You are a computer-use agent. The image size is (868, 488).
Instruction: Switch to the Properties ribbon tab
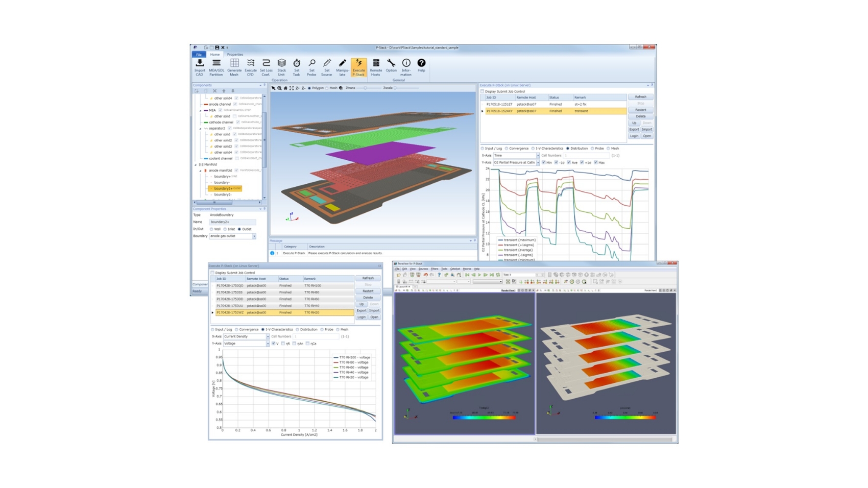click(235, 55)
